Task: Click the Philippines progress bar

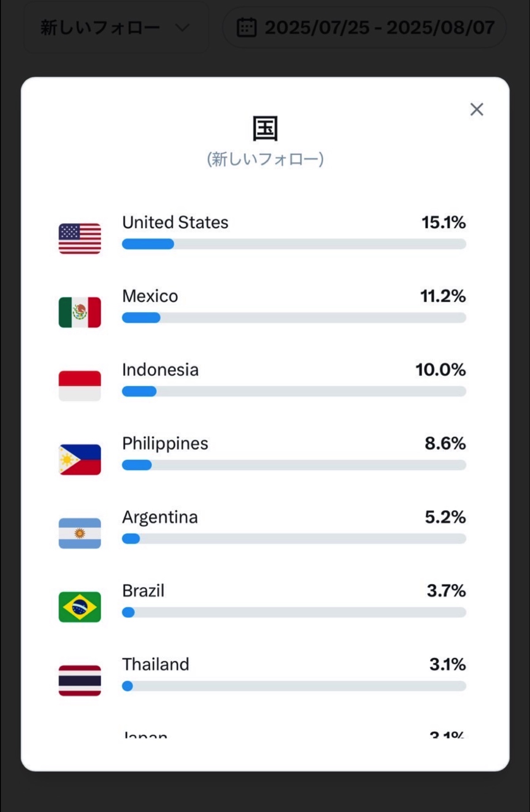Action: coord(294,465)
